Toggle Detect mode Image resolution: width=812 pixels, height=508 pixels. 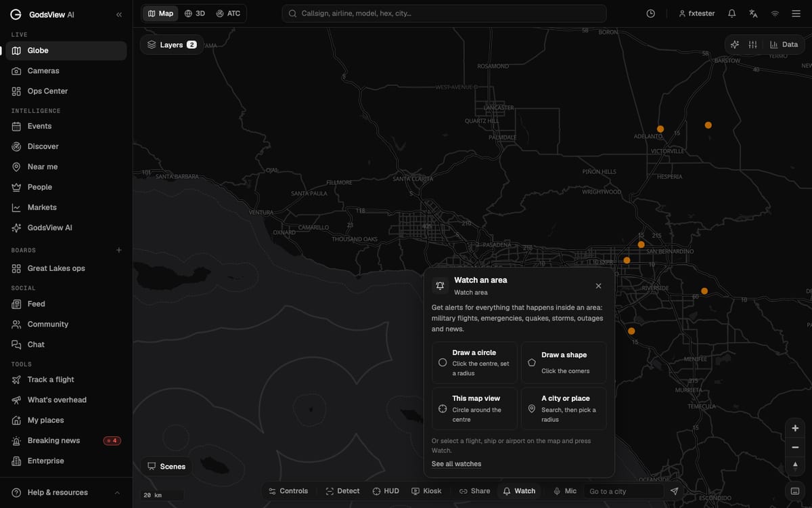[343, 491]
